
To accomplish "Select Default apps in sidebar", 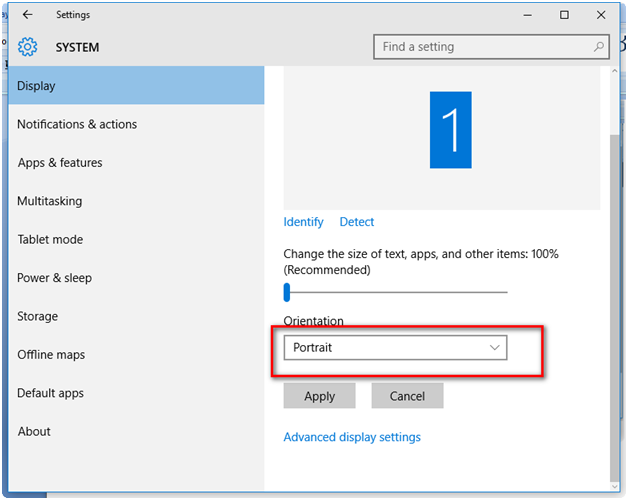I will point(52,393).
